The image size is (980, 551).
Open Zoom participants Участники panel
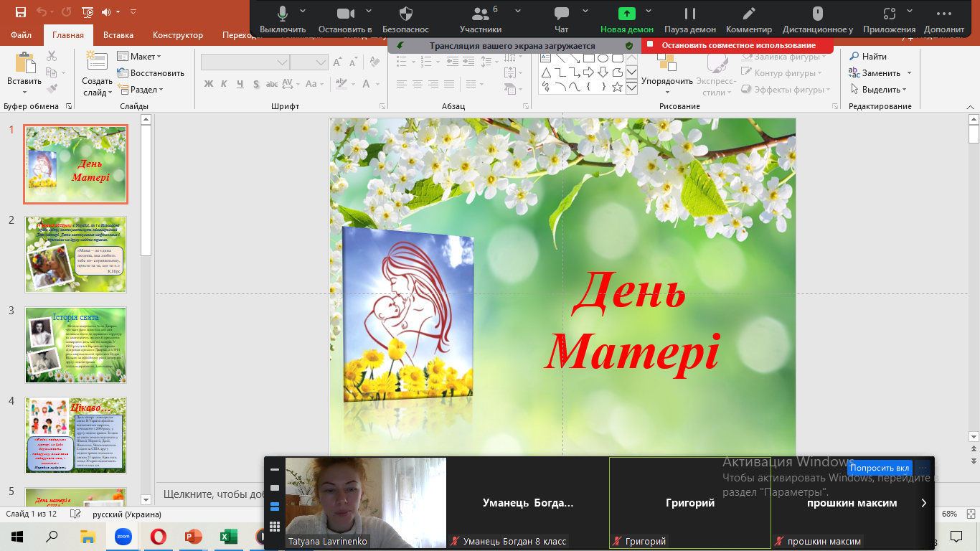[479, 13]
